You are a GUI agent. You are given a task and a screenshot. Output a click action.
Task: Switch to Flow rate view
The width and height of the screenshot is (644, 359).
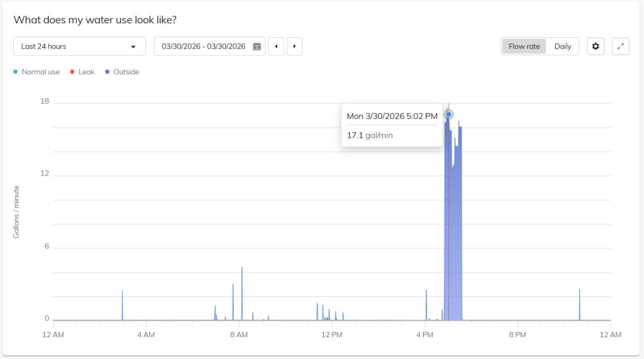[x=524, y=47]
